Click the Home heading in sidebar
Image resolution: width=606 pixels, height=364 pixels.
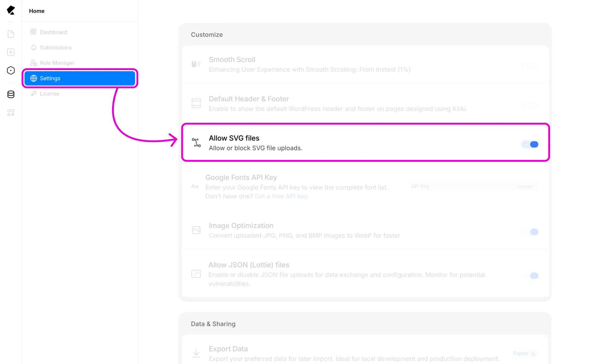(x=37, y=11)
